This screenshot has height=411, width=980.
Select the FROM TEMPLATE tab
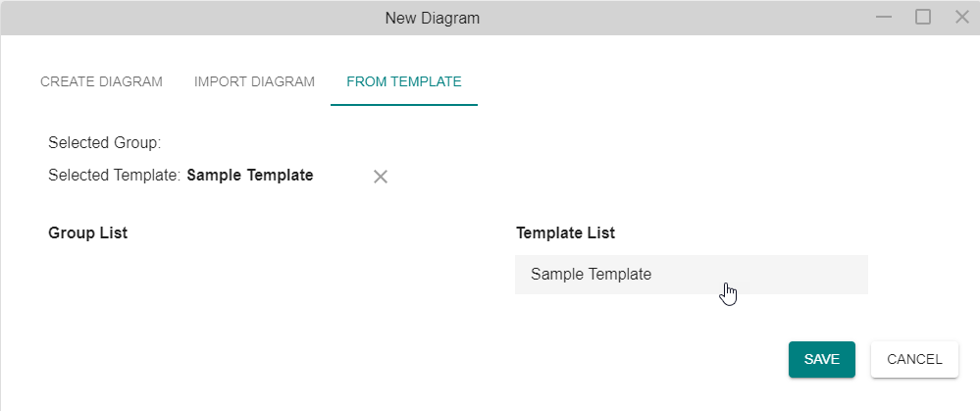click(x=404, y=81)
